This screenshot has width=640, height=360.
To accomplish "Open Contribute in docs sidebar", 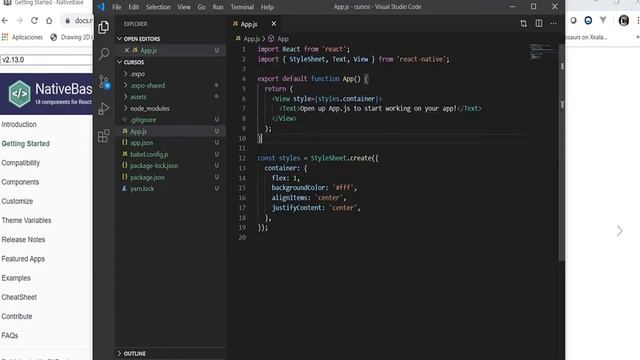I will tap(17, 316).
